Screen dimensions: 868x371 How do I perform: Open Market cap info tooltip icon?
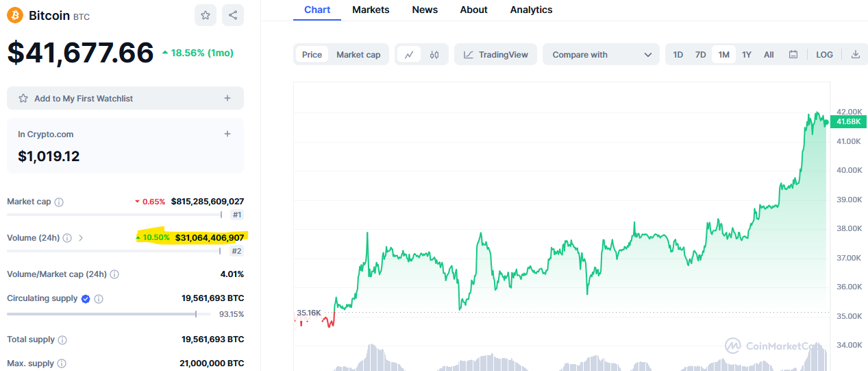coord(59,202)
